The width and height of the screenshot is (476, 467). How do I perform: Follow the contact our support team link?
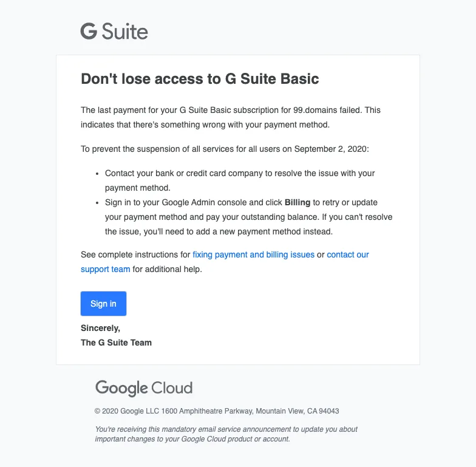[225, 262]
